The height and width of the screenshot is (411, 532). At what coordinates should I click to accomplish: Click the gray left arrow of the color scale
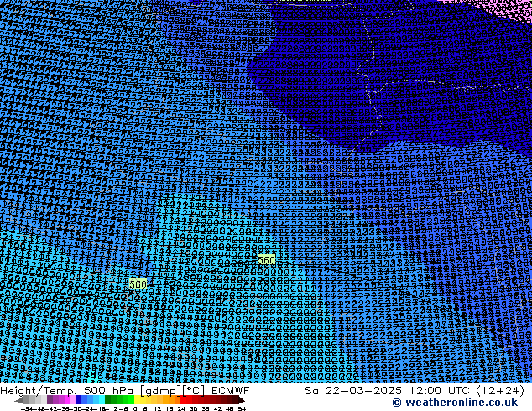pyautogui.click(x=19, y=400)
